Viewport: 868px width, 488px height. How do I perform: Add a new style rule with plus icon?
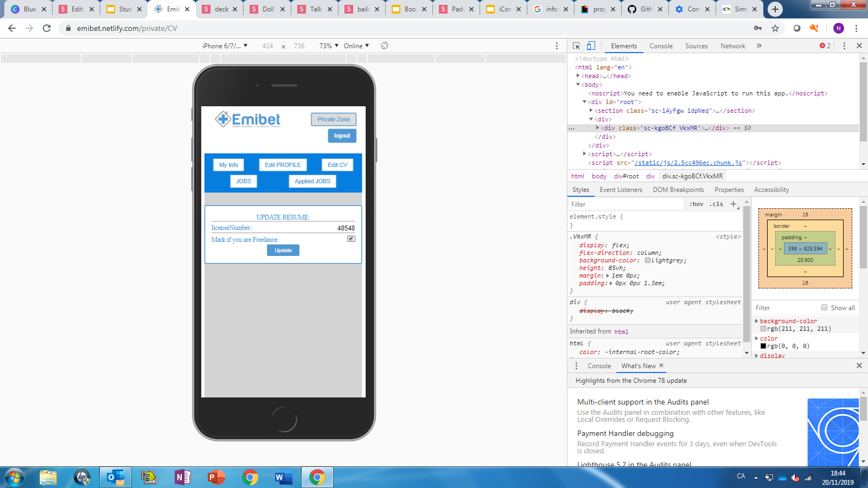point(733,204)
